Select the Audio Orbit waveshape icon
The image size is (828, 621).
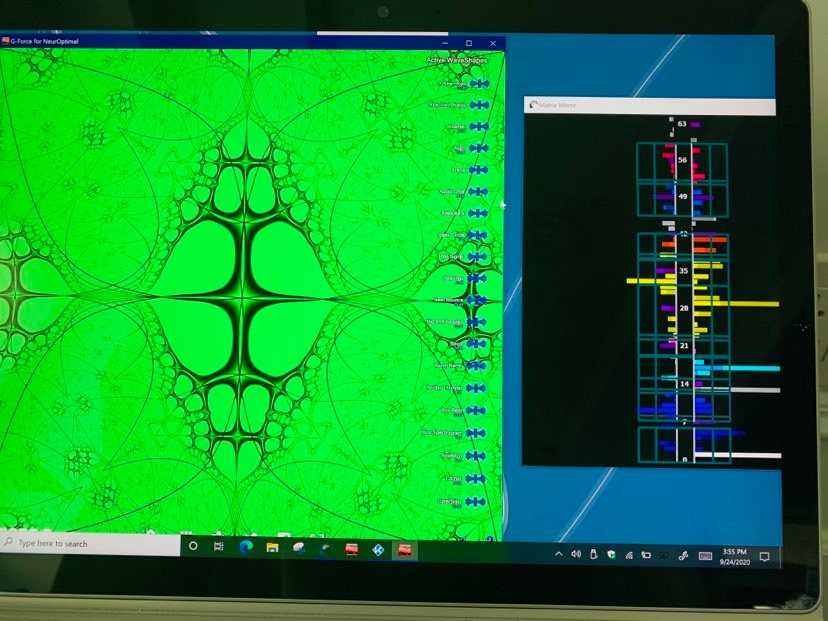coord(478,192)
